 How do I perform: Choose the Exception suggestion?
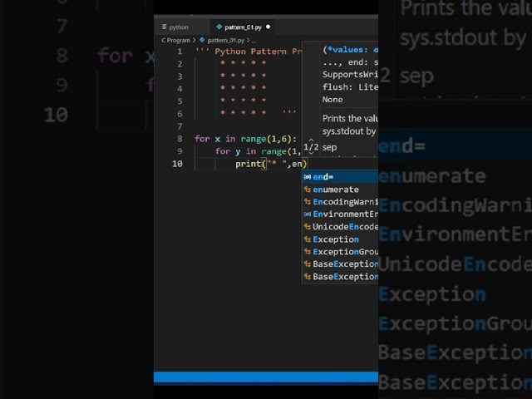pos(340,239)
